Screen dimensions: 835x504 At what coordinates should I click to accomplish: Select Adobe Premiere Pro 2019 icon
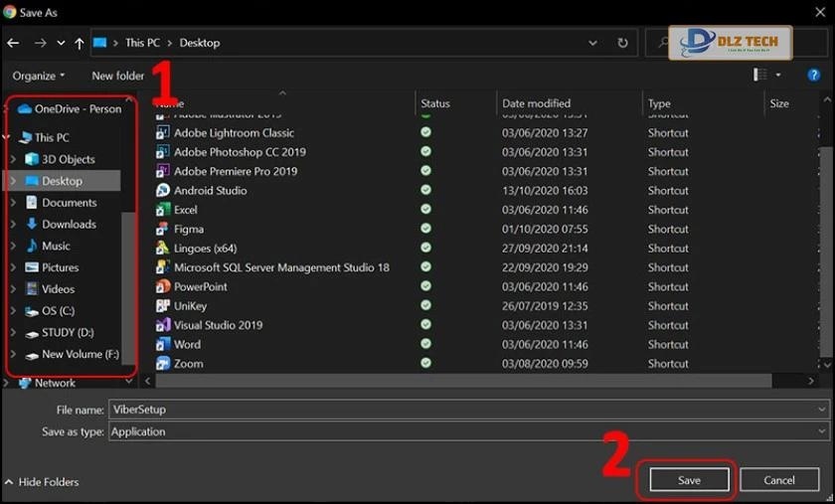(x=163, y=171)
